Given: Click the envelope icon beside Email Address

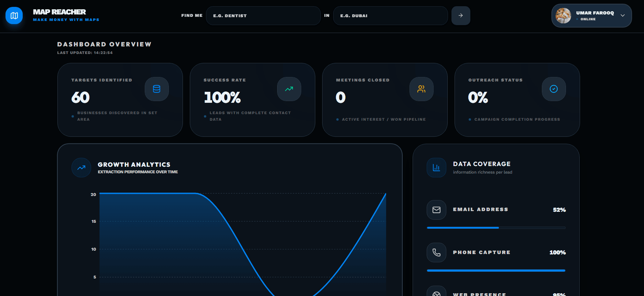Looking at the screenshot, I should pos(436,210).
